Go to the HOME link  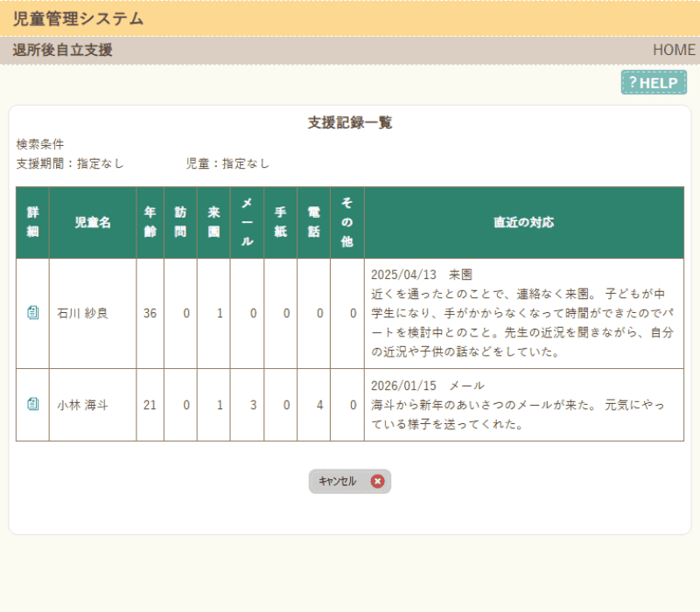coord(674,50)
